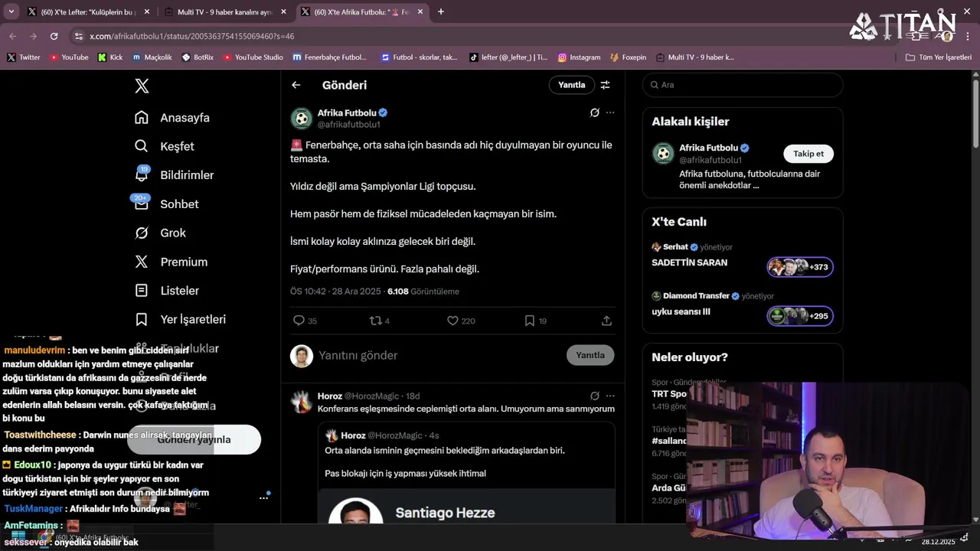980x551 pixels.
Task: Open the Afrika Futbolu profile name on the post
Action: (x=347, y=112)
